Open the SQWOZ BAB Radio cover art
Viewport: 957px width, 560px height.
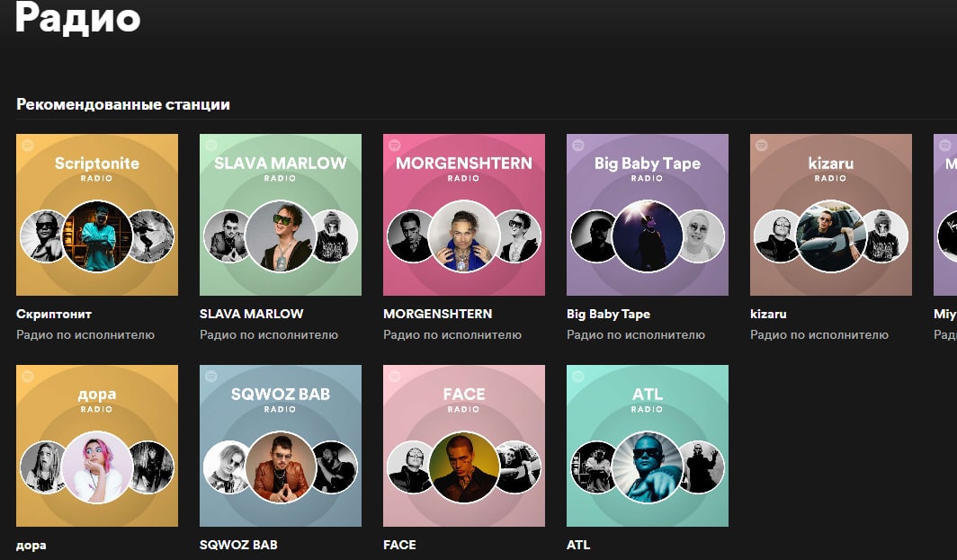(281, 446)
